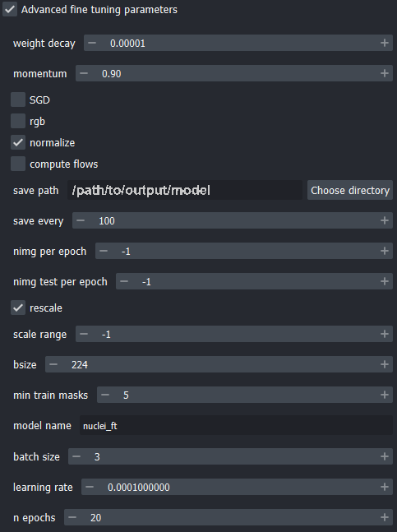Increase learning rate with plus icon
Image resolution: width=397 pixels, height=532 pixels.
(385, 487)
